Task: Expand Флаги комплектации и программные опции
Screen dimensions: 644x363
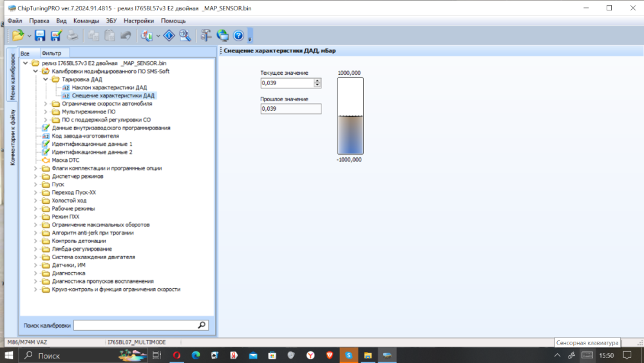Action: pyautogui.click(x=35, y=168)
